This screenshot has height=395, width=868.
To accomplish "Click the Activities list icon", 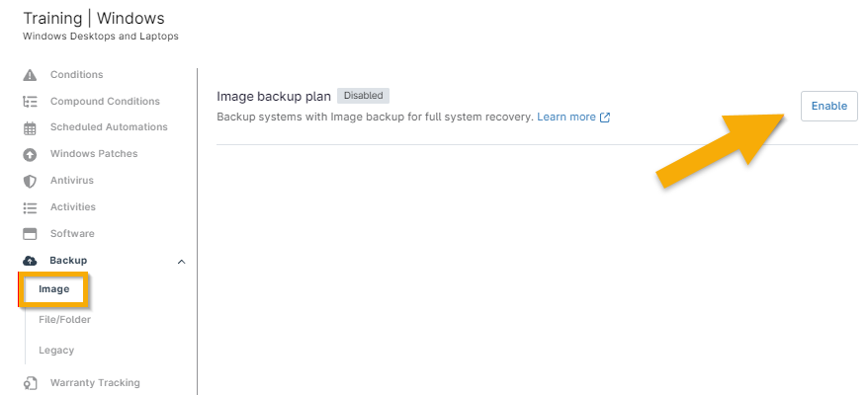I will click(x=30, y=207).
